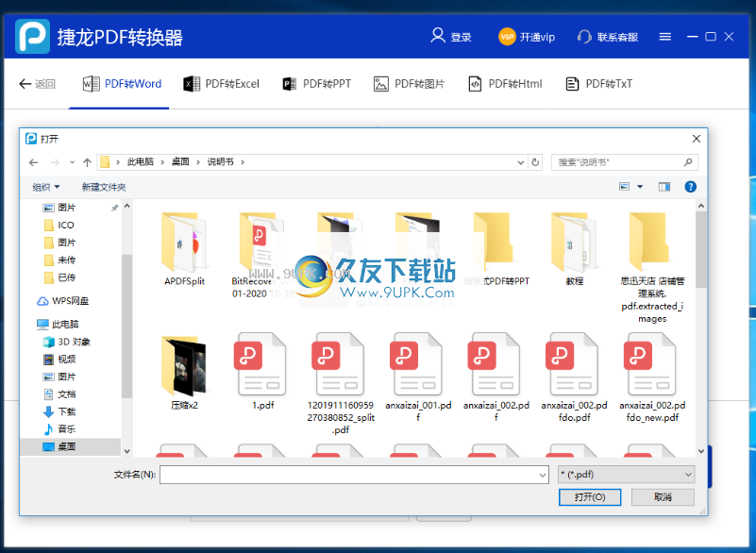Click the 取消 button
756x553 pixels.
[x=663, y=497]
